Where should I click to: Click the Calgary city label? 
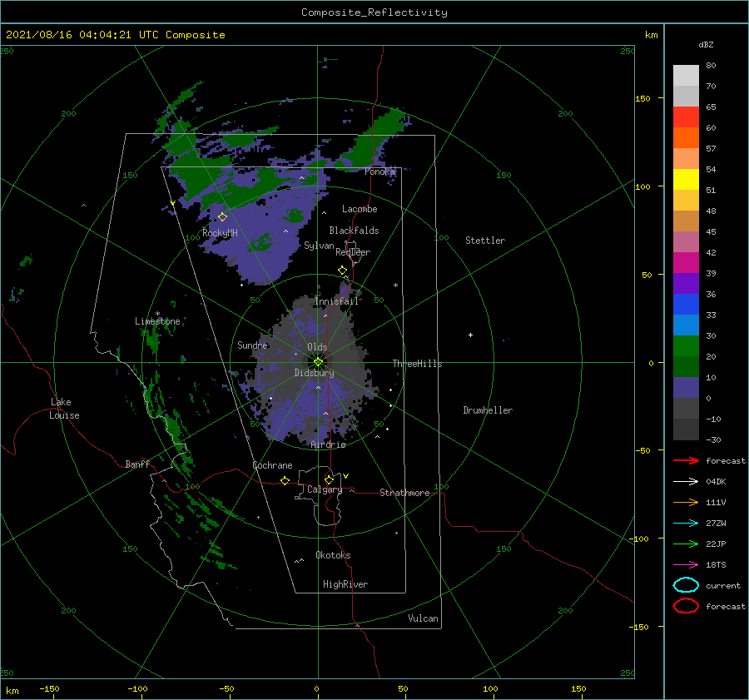click(325, 489)
